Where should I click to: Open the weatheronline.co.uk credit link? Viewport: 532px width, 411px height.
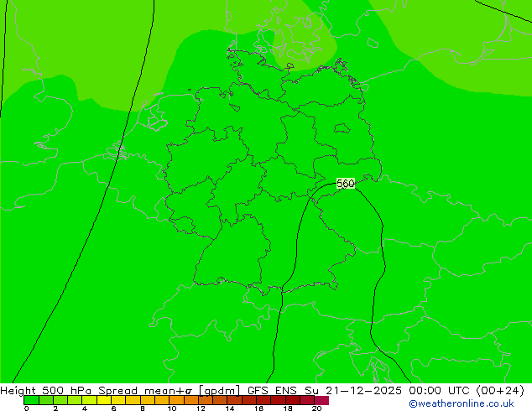point(461,403)
